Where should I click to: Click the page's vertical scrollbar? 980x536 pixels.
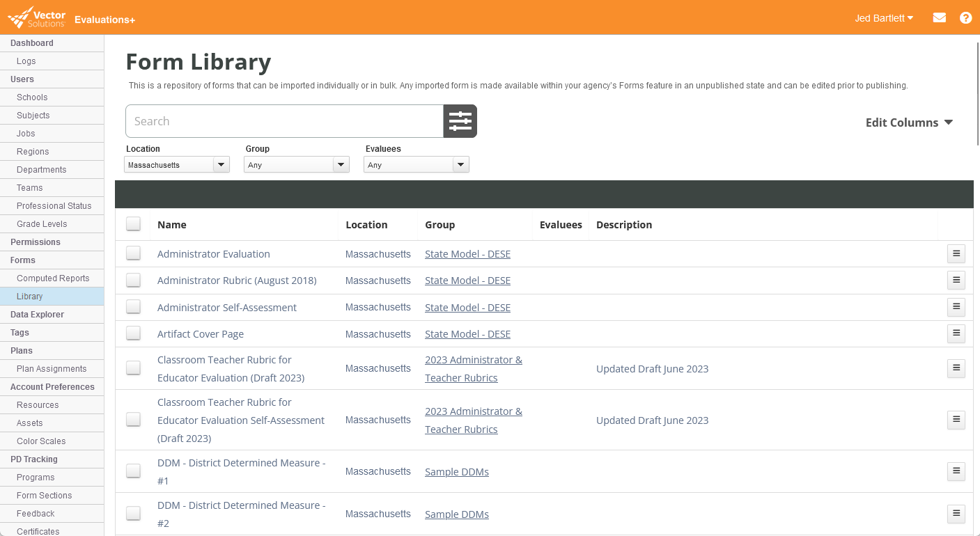977,90
